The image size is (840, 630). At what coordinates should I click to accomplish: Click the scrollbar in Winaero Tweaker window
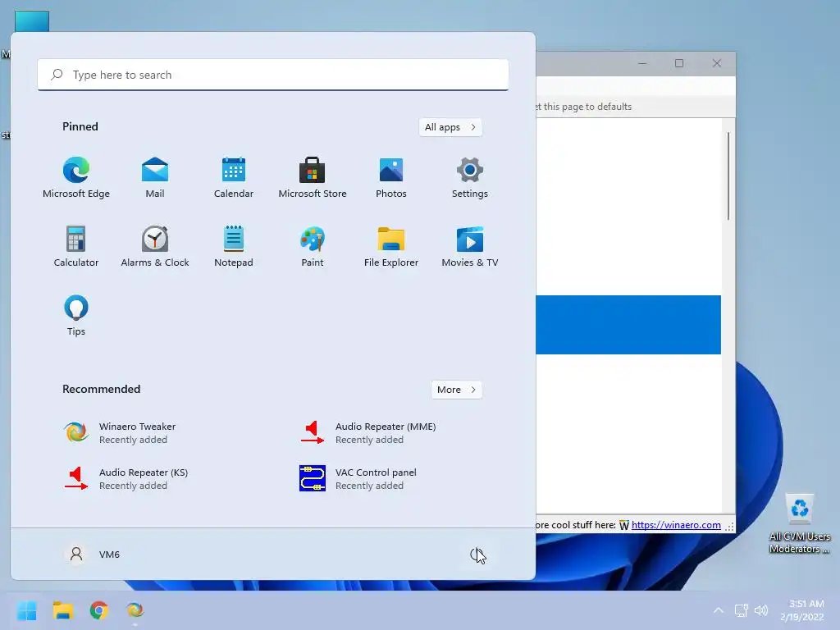point(728,176)
